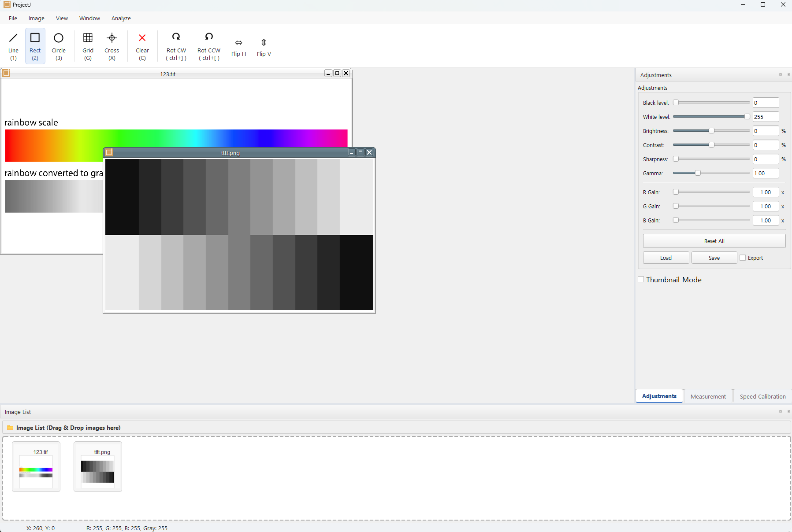
Task: Float the Image List dock panel
Action: (781, 411)
